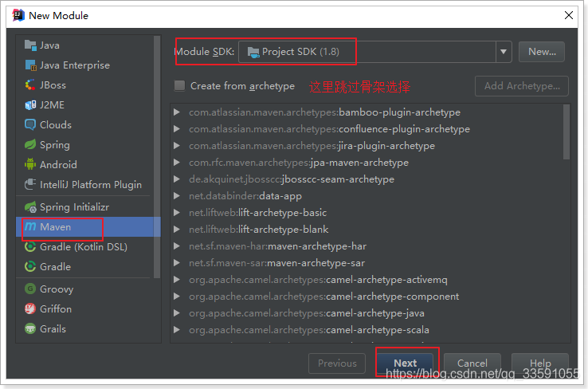Select Griffon in module list
This screenshot has height=389, width=588.
click(x=84, y=308)
